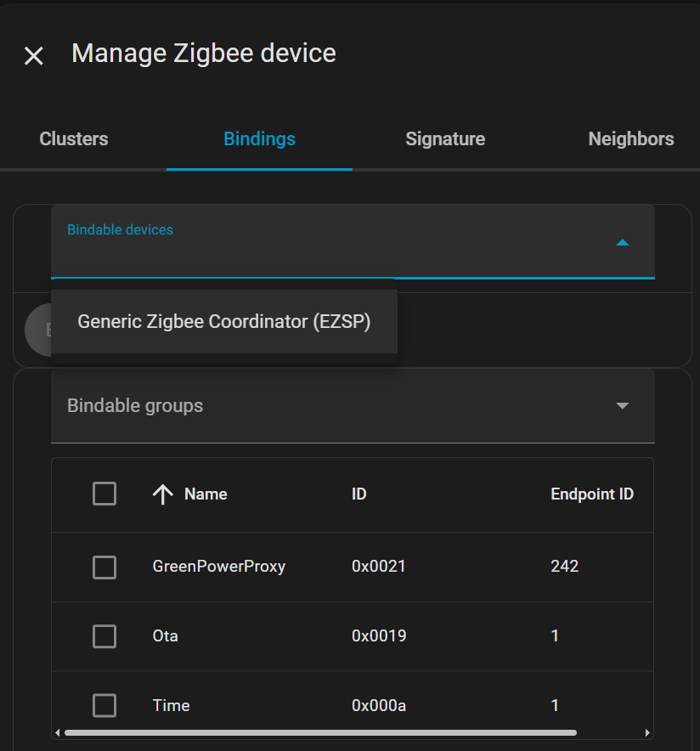Focus the Bindable devices field
This screenshot has height=751, width=700.
[331, 243]
